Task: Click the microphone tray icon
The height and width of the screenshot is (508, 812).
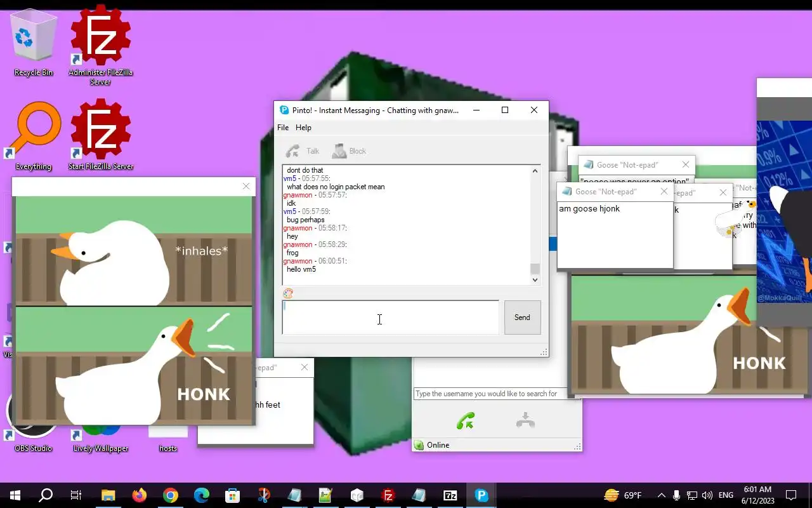Action: pyautogui.click(x=677, y=495)
